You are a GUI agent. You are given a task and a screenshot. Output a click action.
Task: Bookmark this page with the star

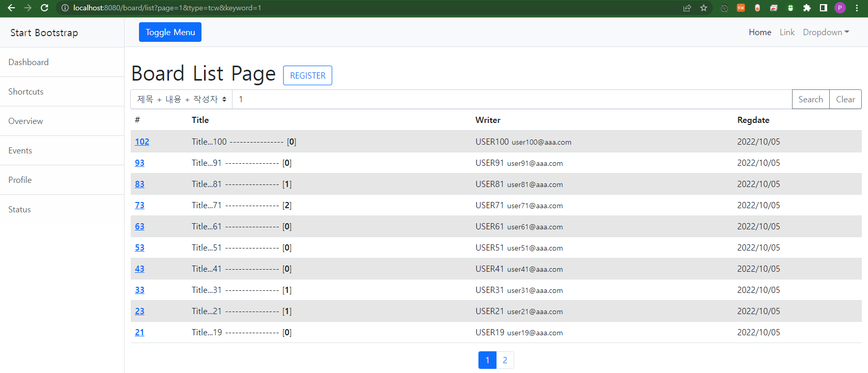tap(704, 8)
